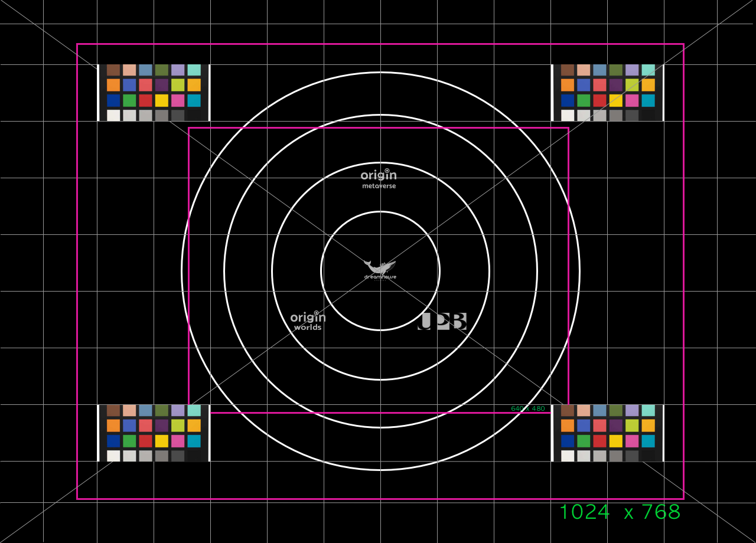Click the dreamhouse whale logo at center
Screen dimensions: 756x543
tap(380, 270)
